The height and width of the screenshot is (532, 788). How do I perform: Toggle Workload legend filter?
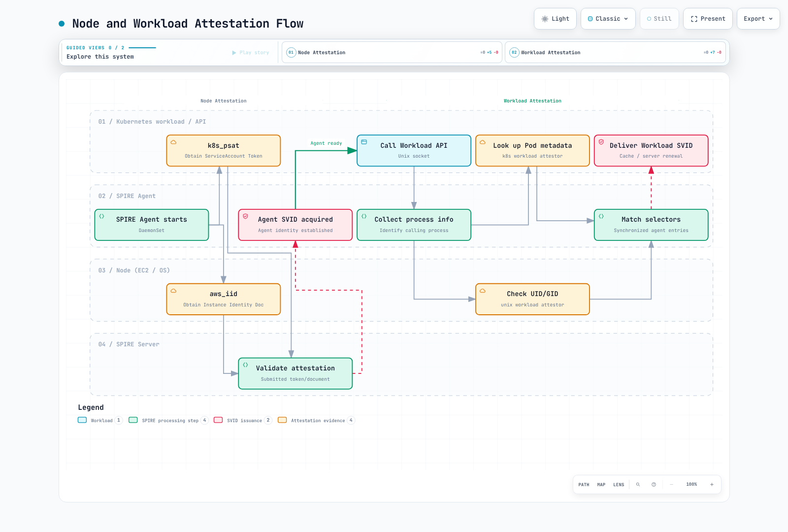(x=100, y=420)
